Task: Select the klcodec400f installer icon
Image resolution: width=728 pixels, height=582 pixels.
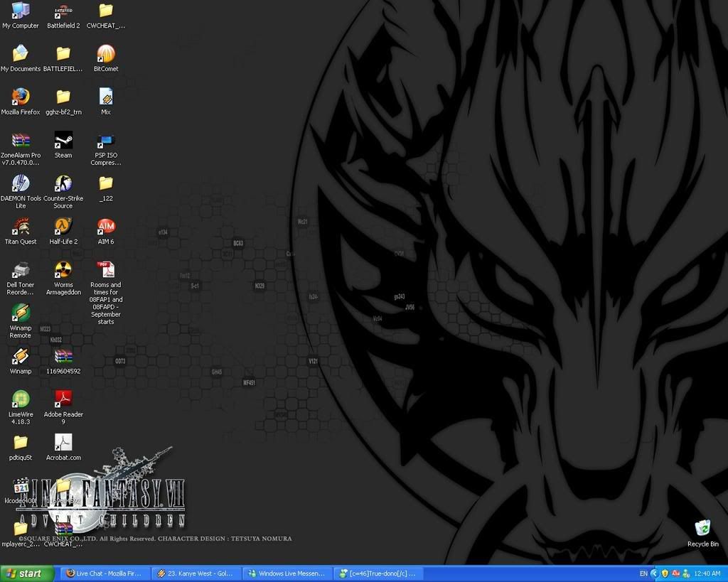Action: click(21, 485)
